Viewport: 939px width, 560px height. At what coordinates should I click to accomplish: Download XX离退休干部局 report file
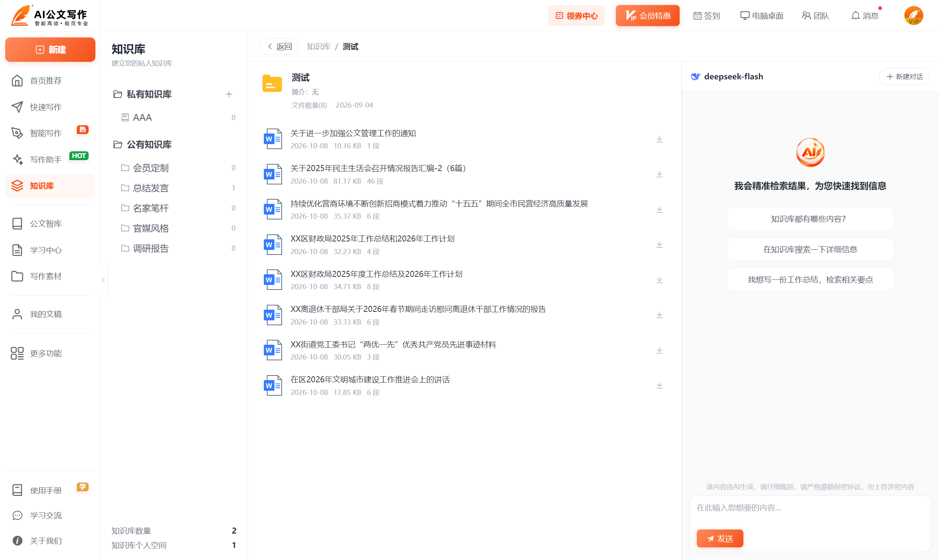click(x=659, y=315)
